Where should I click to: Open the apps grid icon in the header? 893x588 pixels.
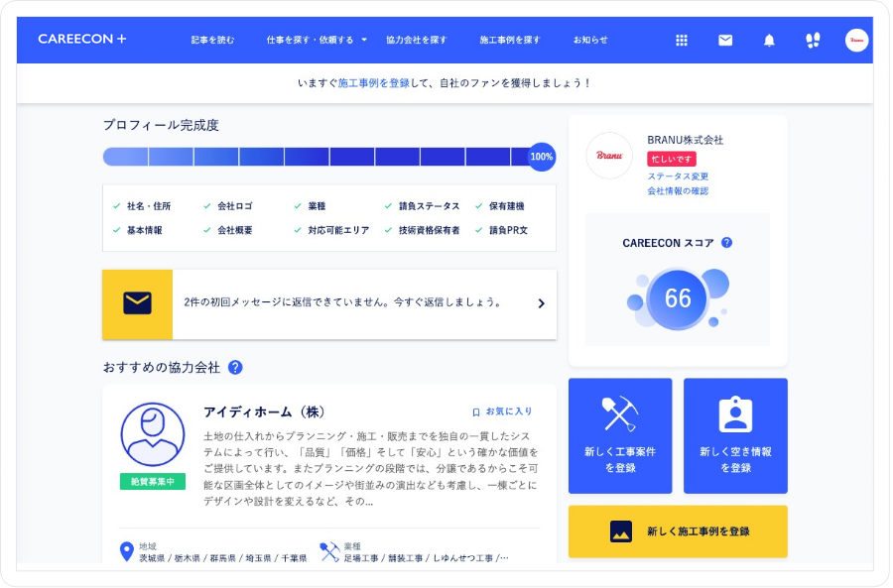682,40
